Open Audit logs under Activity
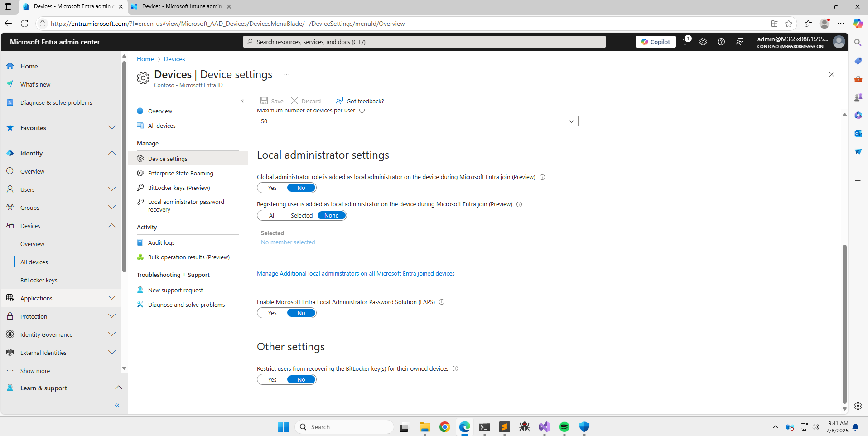Viewport: 868px width, 436px height. (161, 242)
